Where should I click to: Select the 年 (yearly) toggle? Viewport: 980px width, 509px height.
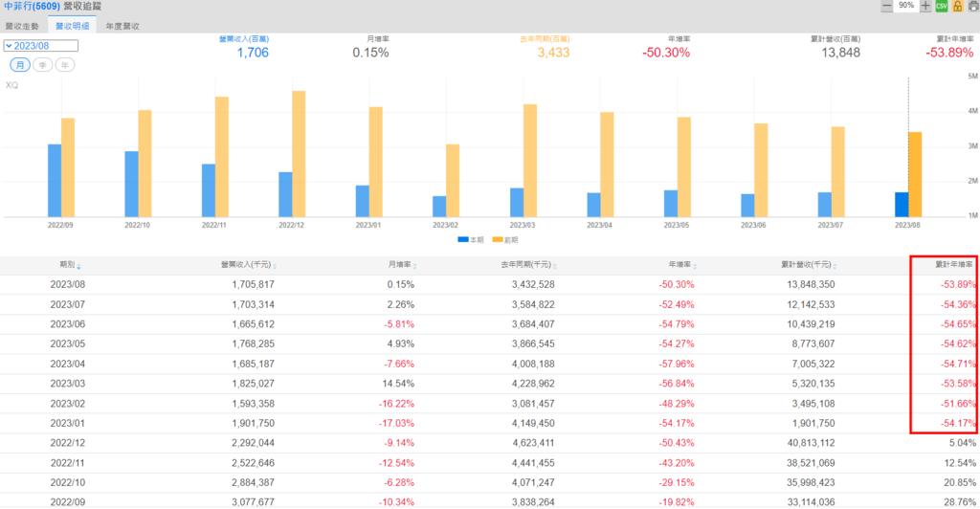[x=65, y=65]
